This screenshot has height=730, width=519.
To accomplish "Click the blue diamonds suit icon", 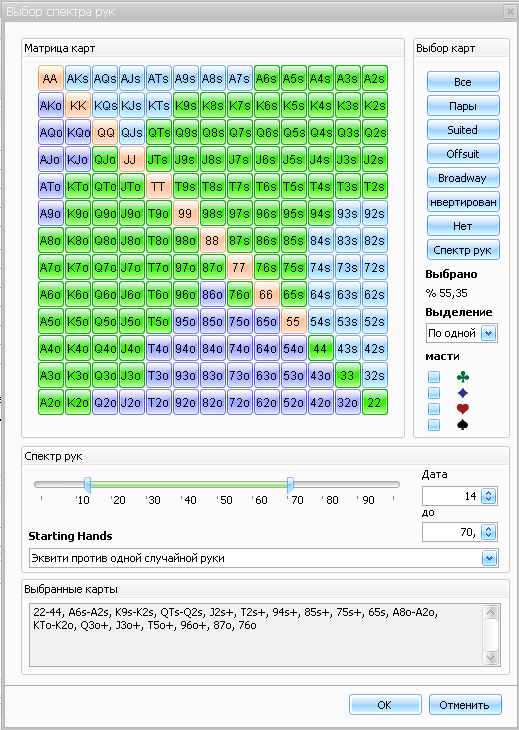I will (462, 393).
